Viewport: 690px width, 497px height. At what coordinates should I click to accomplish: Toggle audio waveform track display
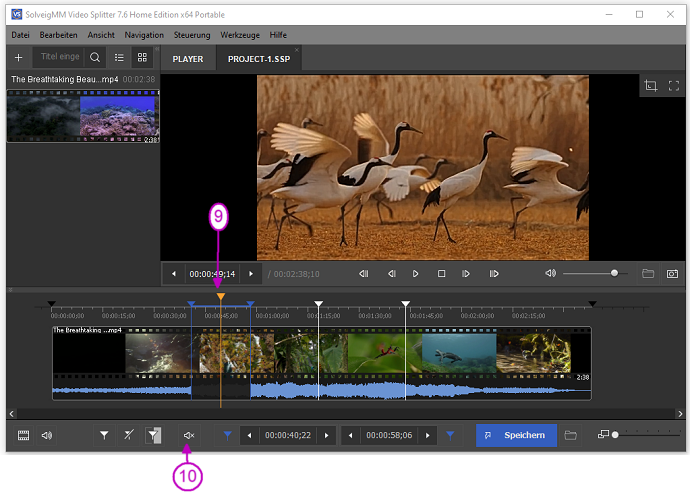point(47,435)
